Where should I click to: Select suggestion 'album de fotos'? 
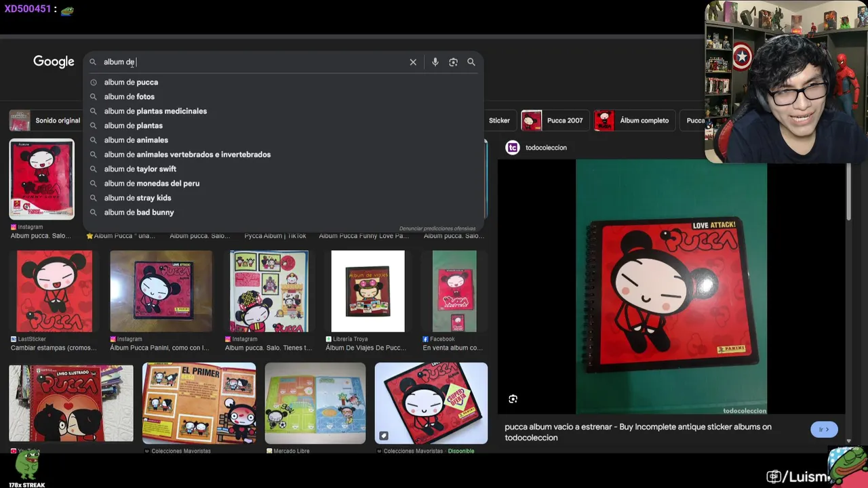283,96
